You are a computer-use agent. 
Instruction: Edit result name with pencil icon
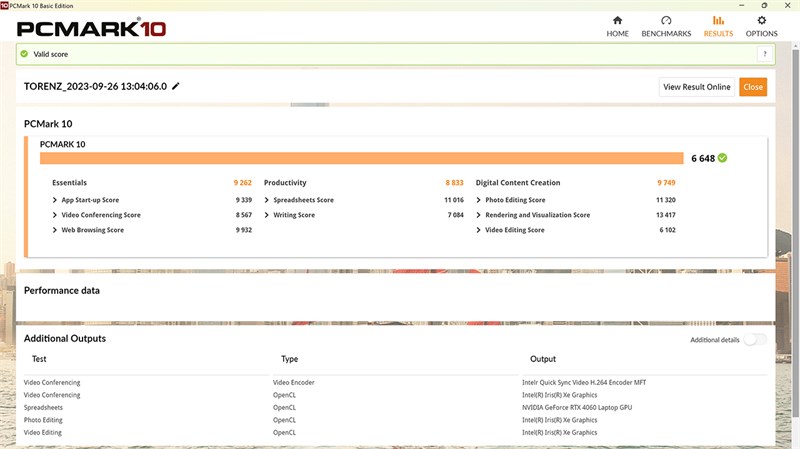[176, 86]
